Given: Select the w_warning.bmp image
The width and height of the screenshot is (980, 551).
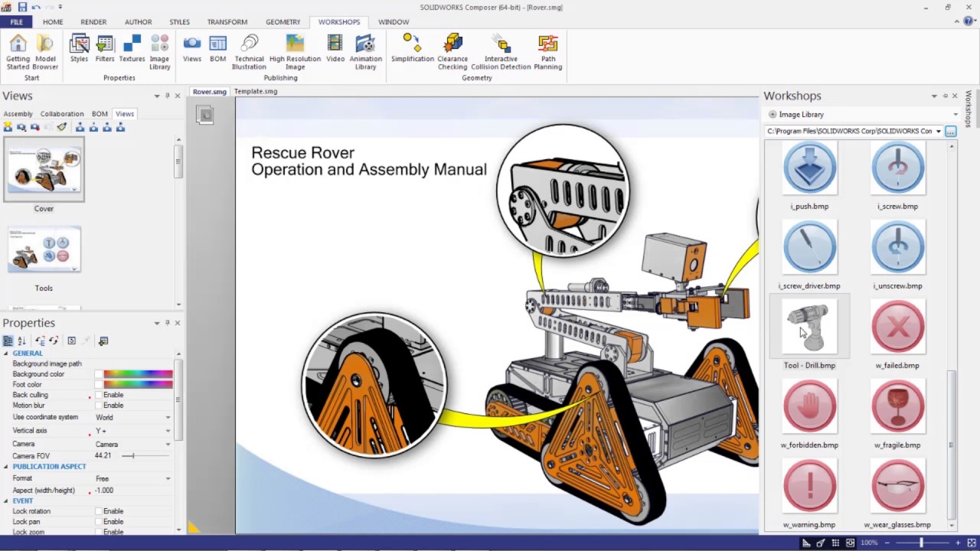Looking at the screenshot, I should coord(809,487).
